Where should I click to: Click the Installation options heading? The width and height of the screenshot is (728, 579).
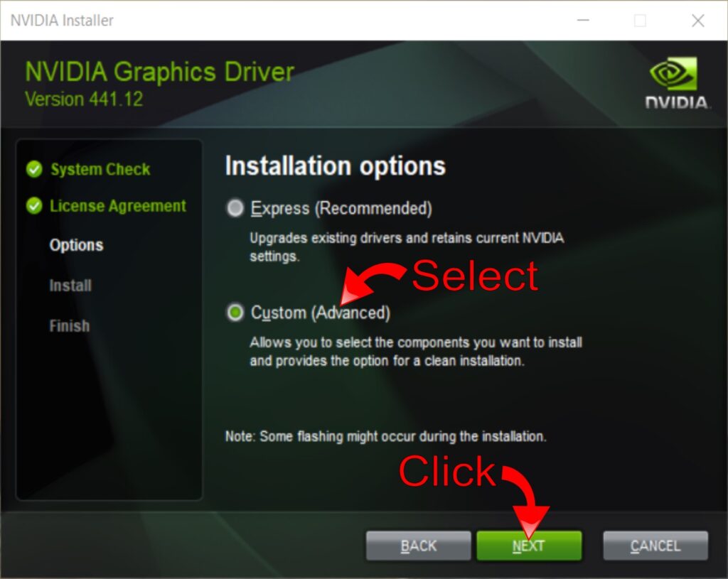point(335,166)
